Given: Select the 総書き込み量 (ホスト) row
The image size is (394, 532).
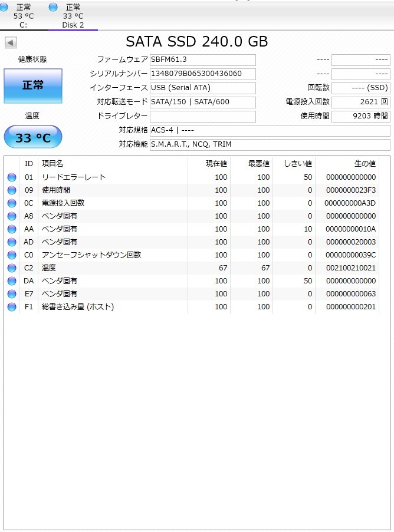Looking at the screenshot, I should pos(192,307).
